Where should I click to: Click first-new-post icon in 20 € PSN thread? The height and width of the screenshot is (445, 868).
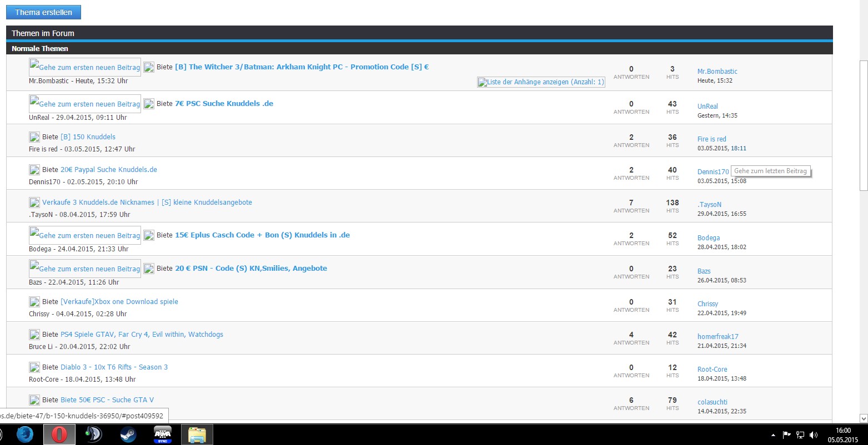pyautogui.click(x=85, y=269)
